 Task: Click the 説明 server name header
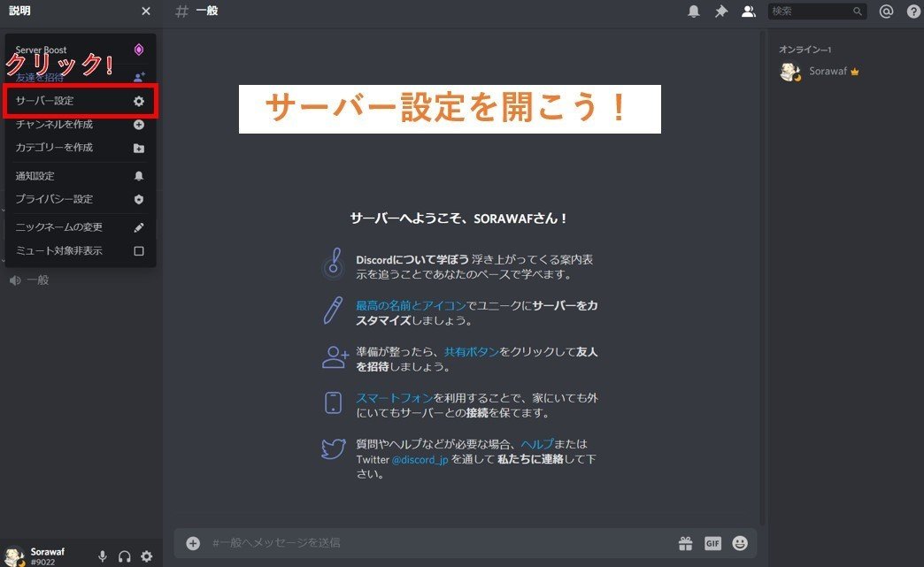click(x=20, y=11)
